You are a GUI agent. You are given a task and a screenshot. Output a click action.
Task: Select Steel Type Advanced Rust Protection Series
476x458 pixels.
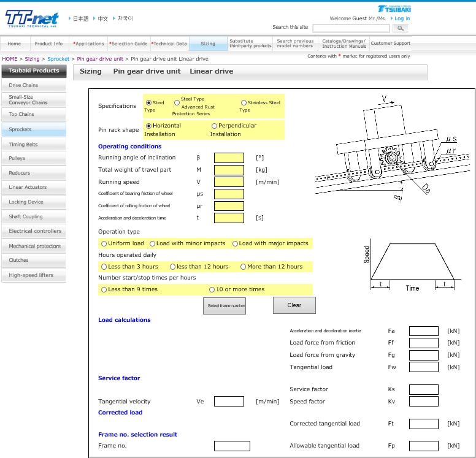[x=177, y=103]
